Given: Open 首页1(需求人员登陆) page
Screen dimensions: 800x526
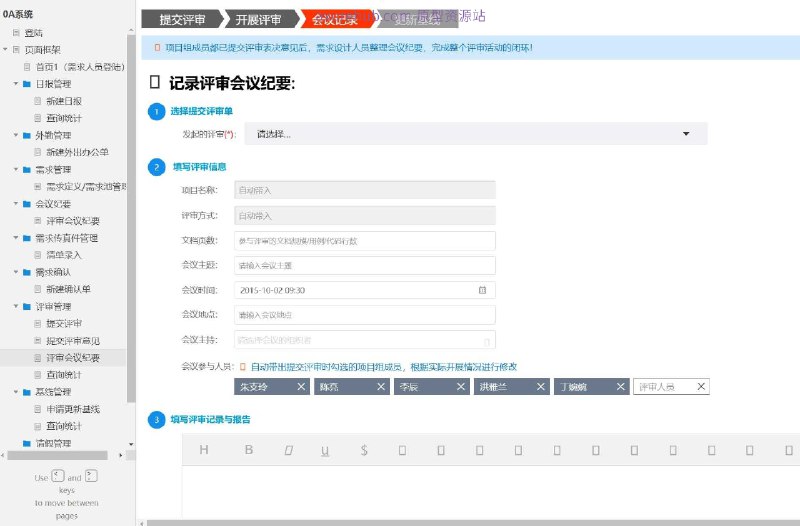Looking at the screenshot, I should coord(80,67).
